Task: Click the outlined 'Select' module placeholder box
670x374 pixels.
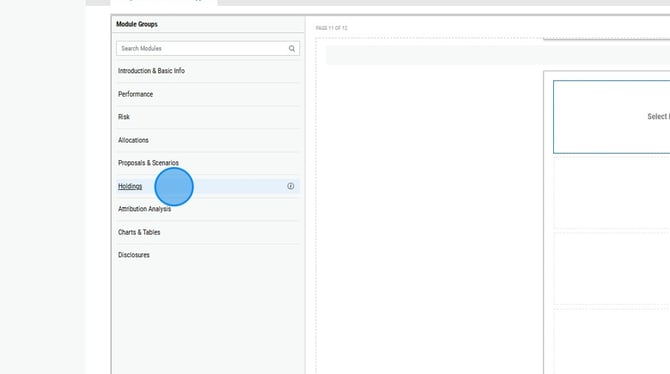Action: pyautogui.click(x=611, y=117)
